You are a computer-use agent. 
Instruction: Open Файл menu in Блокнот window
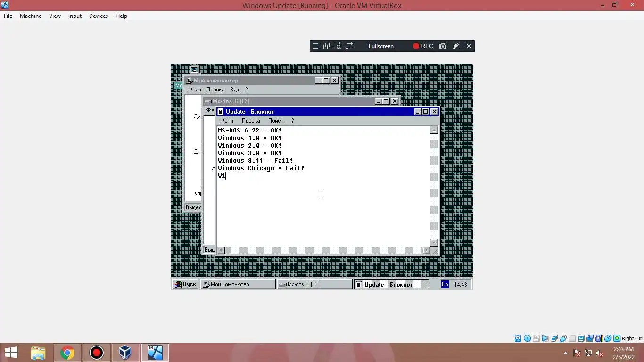[x=226, y=121]
